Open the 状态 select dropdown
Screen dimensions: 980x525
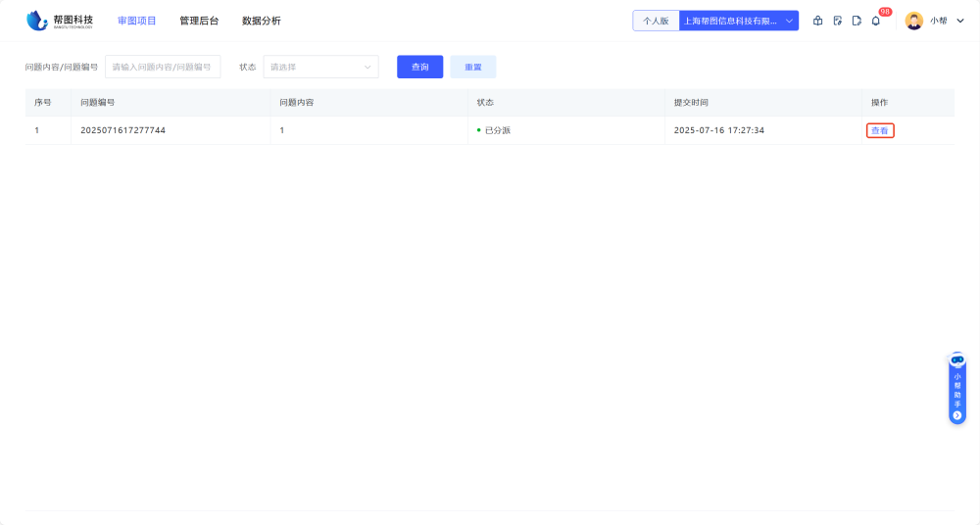point(320,67)
